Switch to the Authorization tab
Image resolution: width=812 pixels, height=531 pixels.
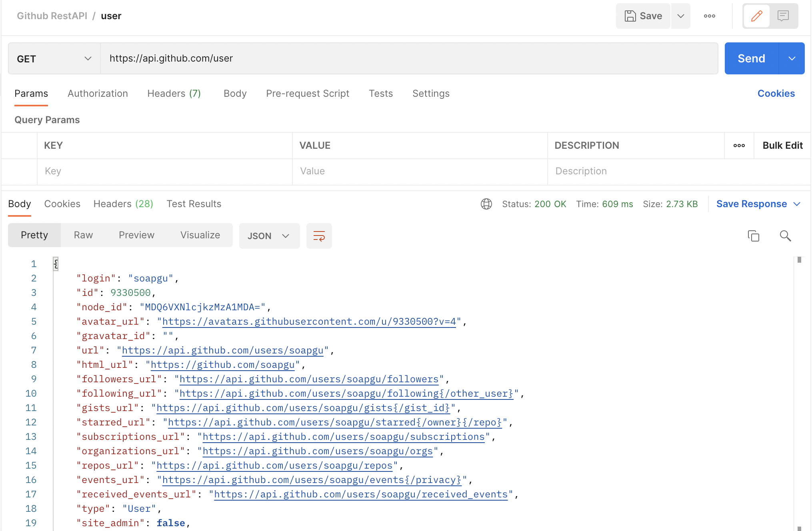97,93
